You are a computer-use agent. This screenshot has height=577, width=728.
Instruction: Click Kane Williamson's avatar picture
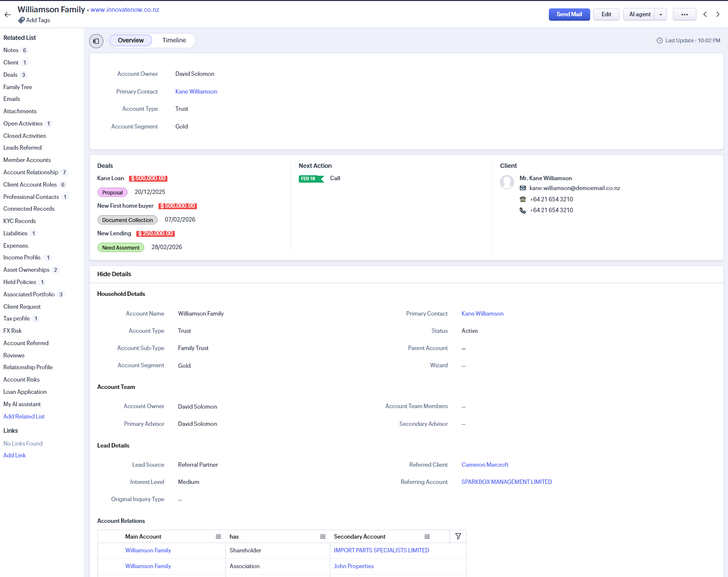(507, 182)
